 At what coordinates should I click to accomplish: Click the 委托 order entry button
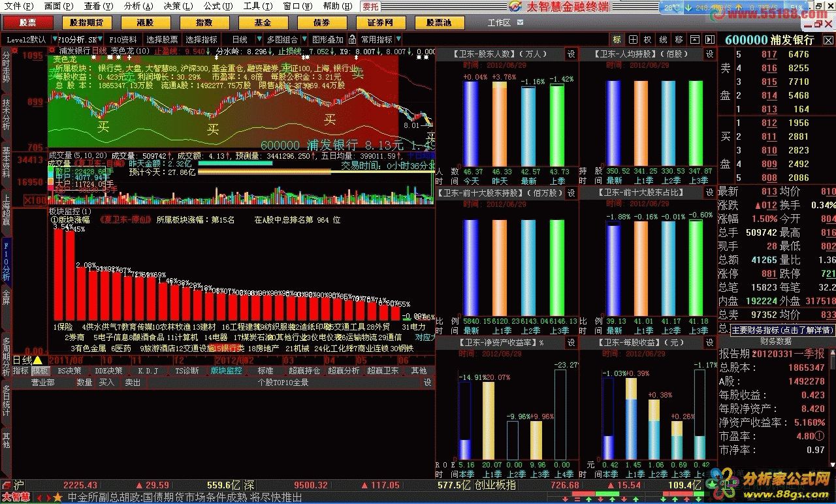click(370, 7)
